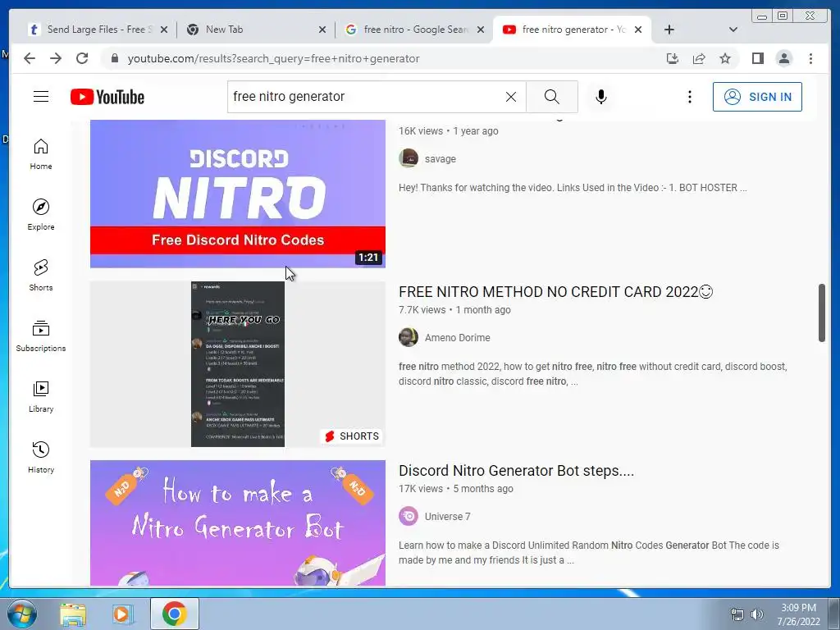
Task: Open Ameno Dorime channel name link
Action: pyautogui.click(x=457, y=338)
